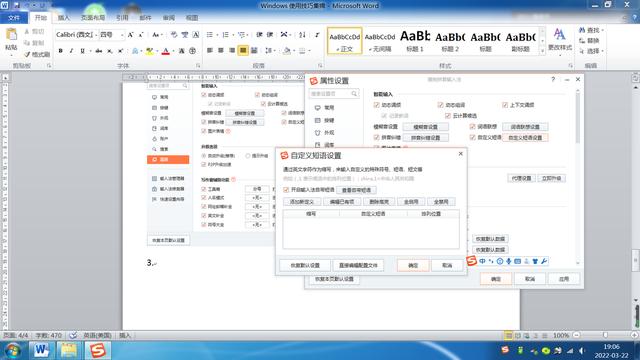
Task: Switch to the 视图 ribbon tab
Action: tap(192, 18)
